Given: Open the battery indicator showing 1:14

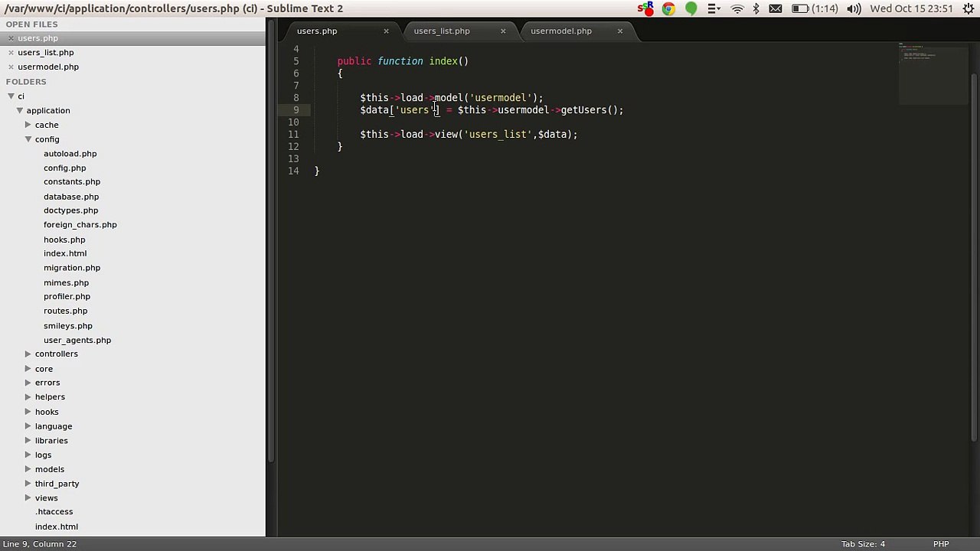Looking at the screenshot, I should pos(814,9).
